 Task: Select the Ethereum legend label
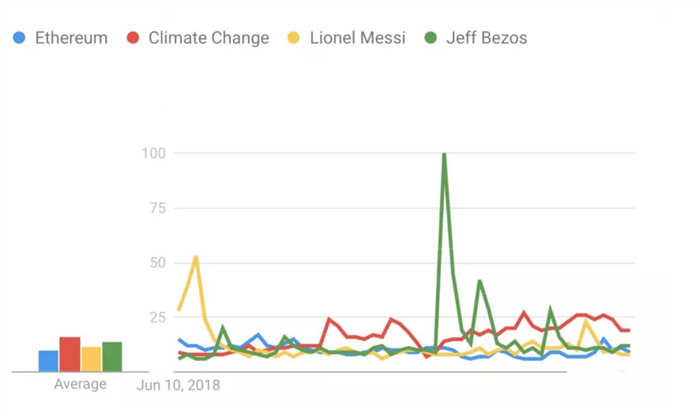71,38
